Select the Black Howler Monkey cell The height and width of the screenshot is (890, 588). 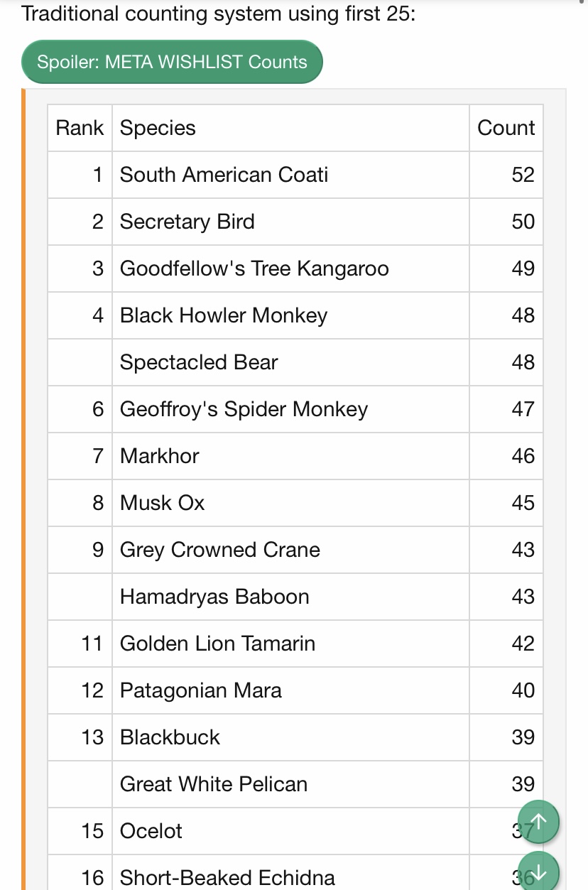click(x=290, y=315)
